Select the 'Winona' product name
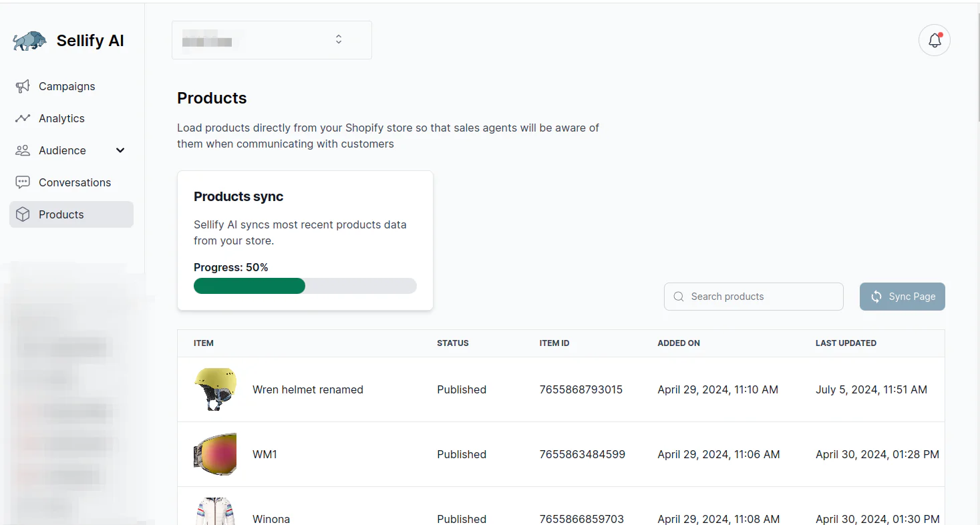980x525 pixels. tap(271, 519)
